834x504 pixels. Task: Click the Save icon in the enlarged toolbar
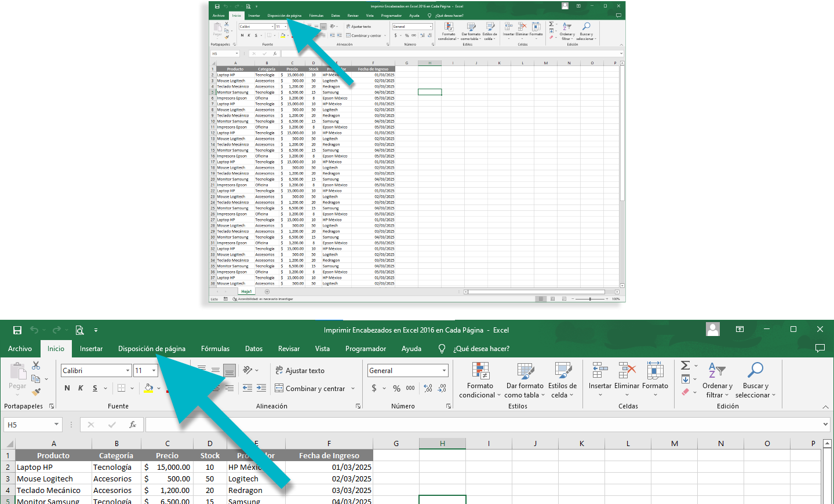pos(17,330)
